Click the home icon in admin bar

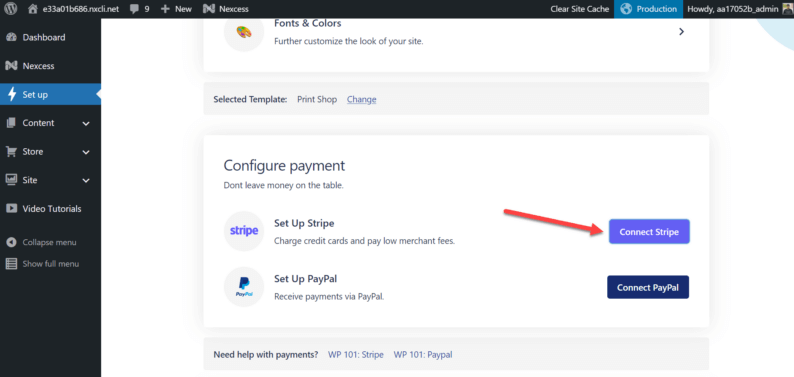(x=33, y=9)
